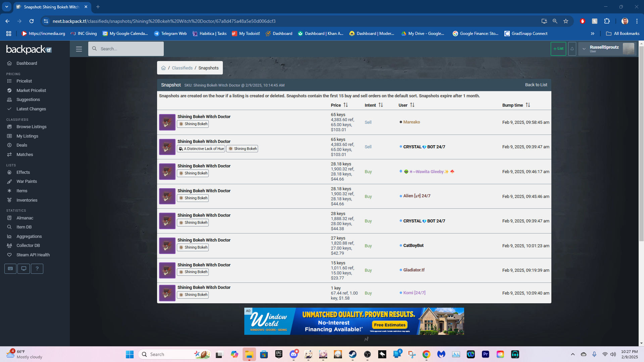Open Item DB in the sidebar
This screenshot has height=362, width=644.
[24, 227]
